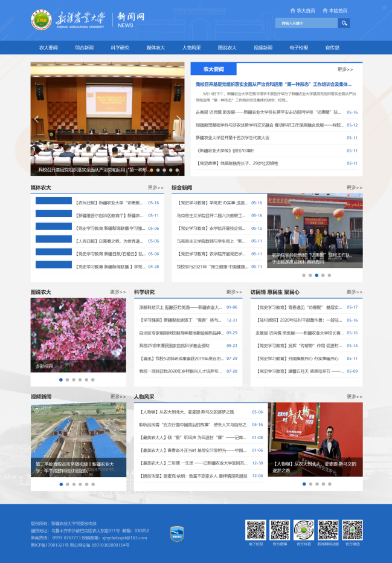This screenshot has height=563, width=392.
Task: Click the 电子校报 QR code
Action: coord(255,530)
